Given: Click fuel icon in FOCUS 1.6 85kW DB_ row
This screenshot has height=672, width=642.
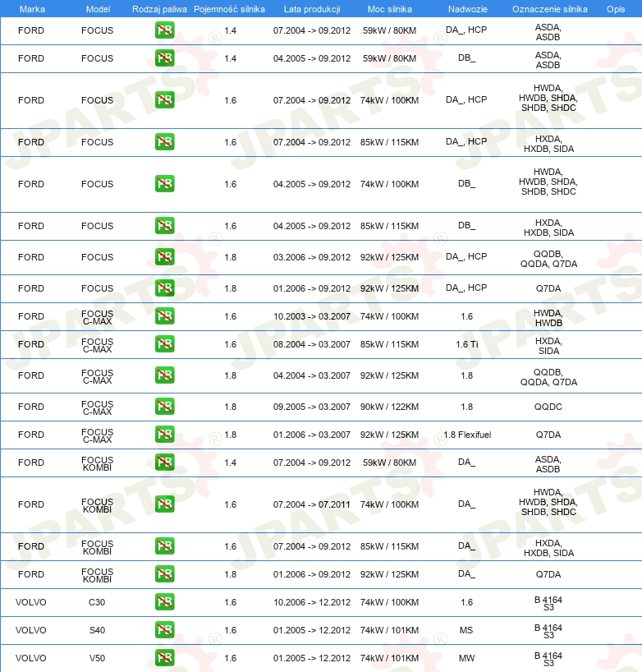Looking at the screenshot, I should (x=164, y=225).
